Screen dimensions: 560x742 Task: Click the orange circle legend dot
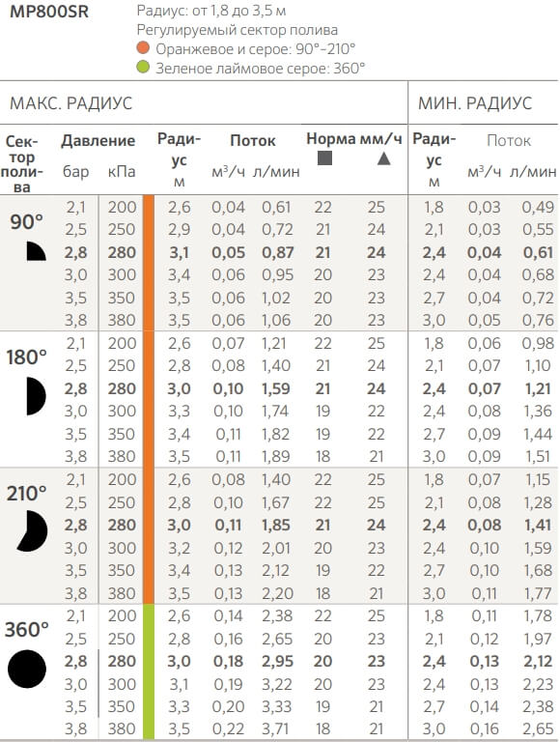coord(143,47)
